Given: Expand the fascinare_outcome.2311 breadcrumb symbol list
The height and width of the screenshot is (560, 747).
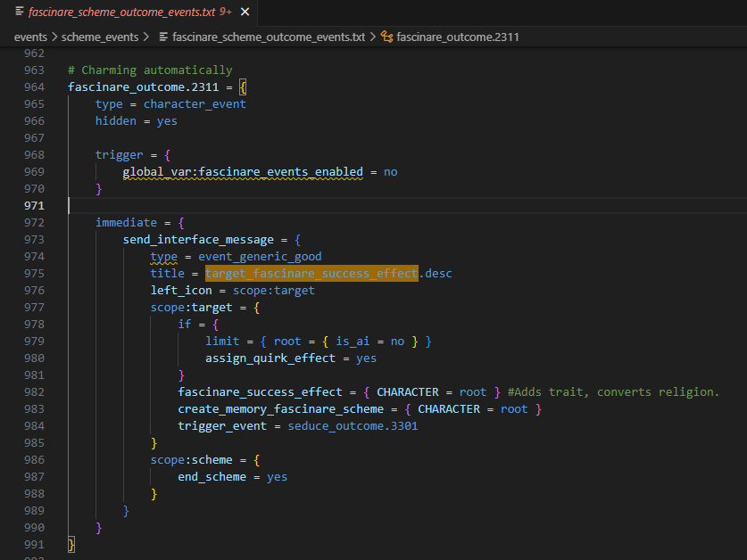Looking at the screenshot, I should click(458, 37).
